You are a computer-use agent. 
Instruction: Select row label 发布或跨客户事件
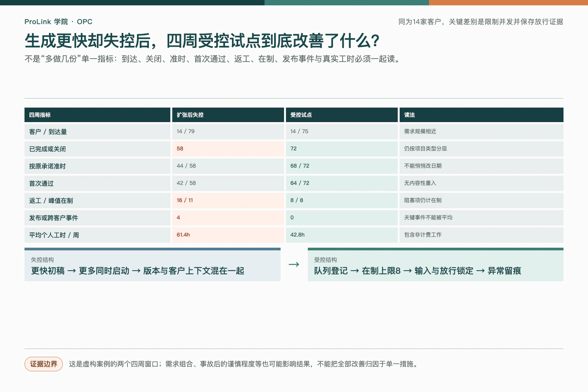[x=54, y=218]
